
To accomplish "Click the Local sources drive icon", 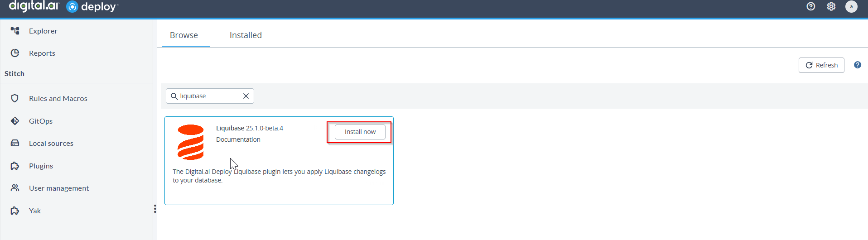I will click(15, 143).
